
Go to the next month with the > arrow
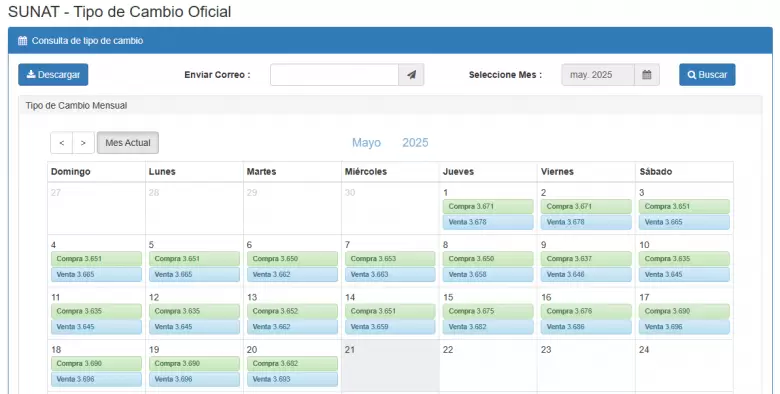[x=83, y=143]
